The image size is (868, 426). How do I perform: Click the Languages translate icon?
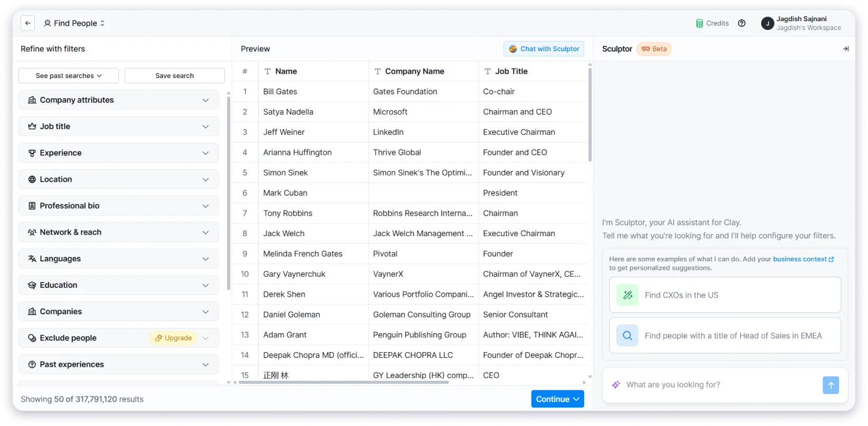click(x=32, y=259)
